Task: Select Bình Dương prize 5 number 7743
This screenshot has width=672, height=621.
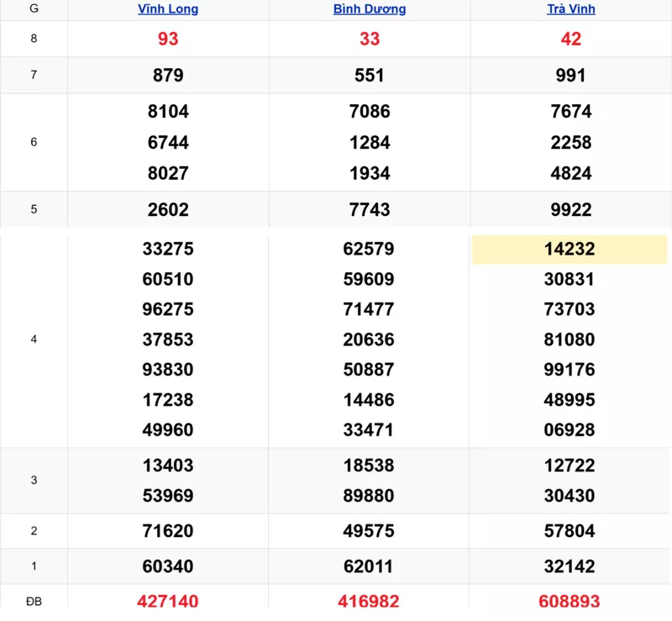Action: pyautogui.click(x=370, y=209)
